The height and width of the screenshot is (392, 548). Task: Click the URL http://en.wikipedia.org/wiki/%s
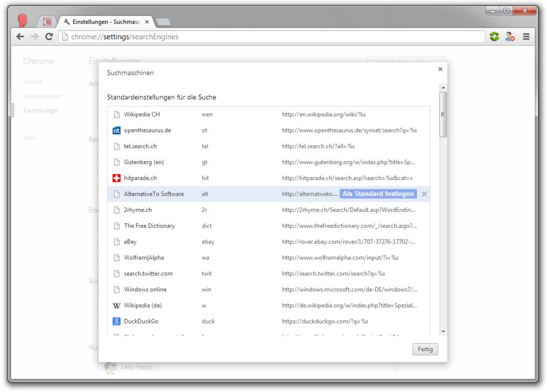(x=324, y=115)
